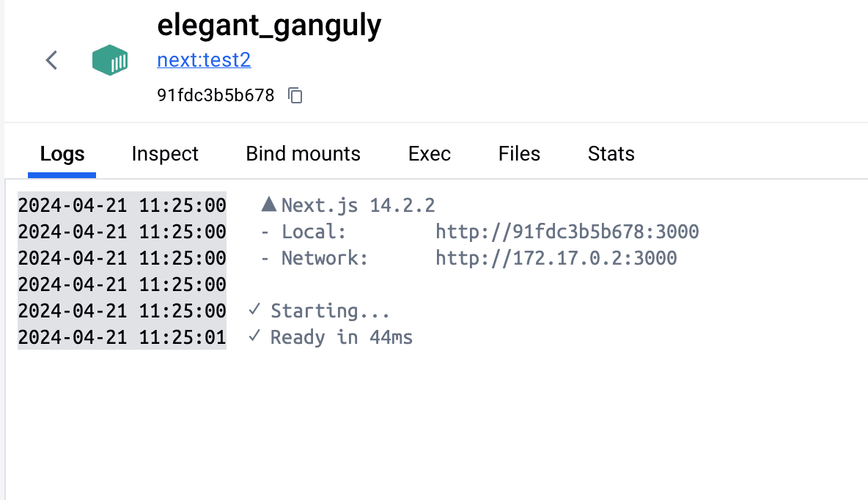Click the Next.js triangle logo in the logs
868x500 pixels.
tap(269, 205)
